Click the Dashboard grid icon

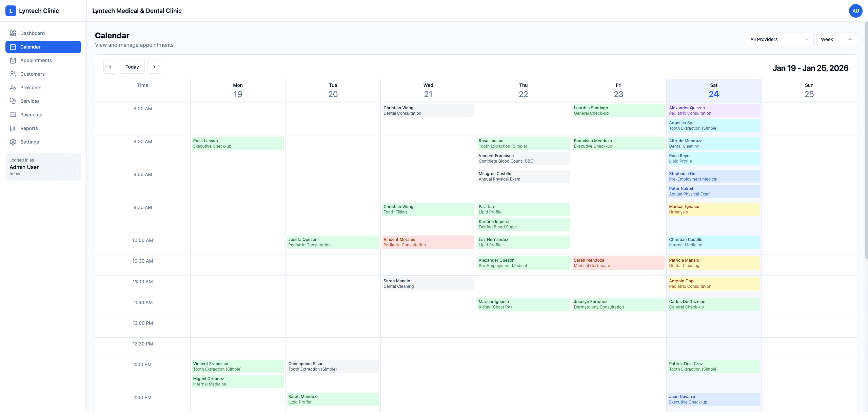coord(13,33)
